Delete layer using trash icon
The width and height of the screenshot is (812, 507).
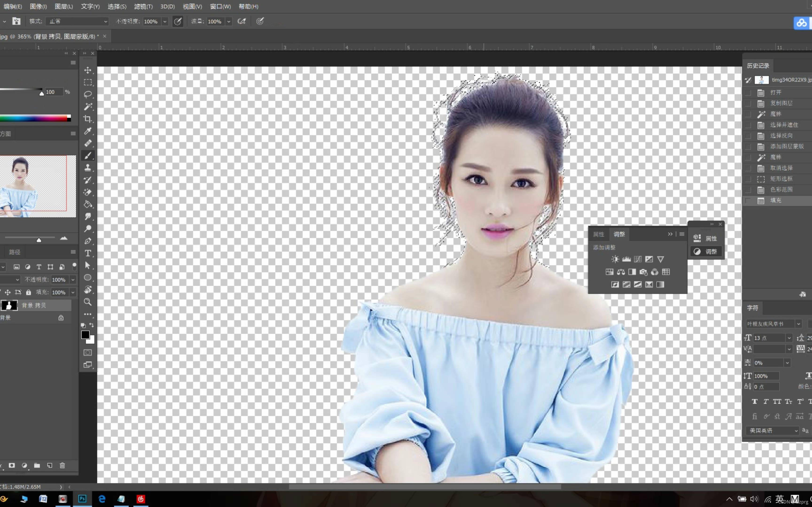click(x=62, y=465)
